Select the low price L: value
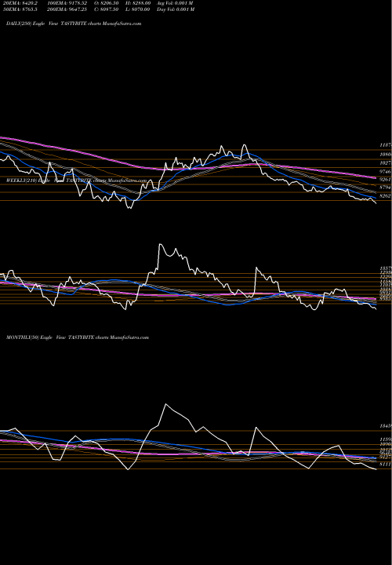 [x=138, y=9]
